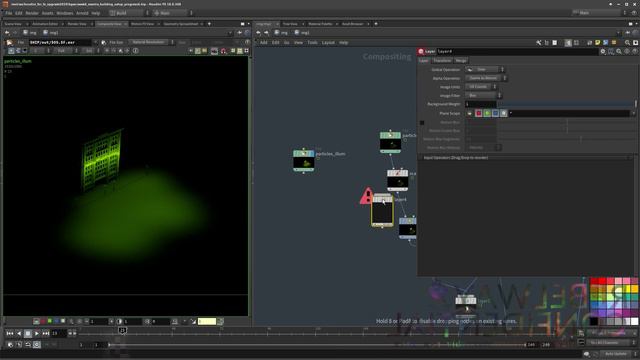Click the sticky note icon in network toolbar
This screenshot has height=360, width=640.
point(598,42)
